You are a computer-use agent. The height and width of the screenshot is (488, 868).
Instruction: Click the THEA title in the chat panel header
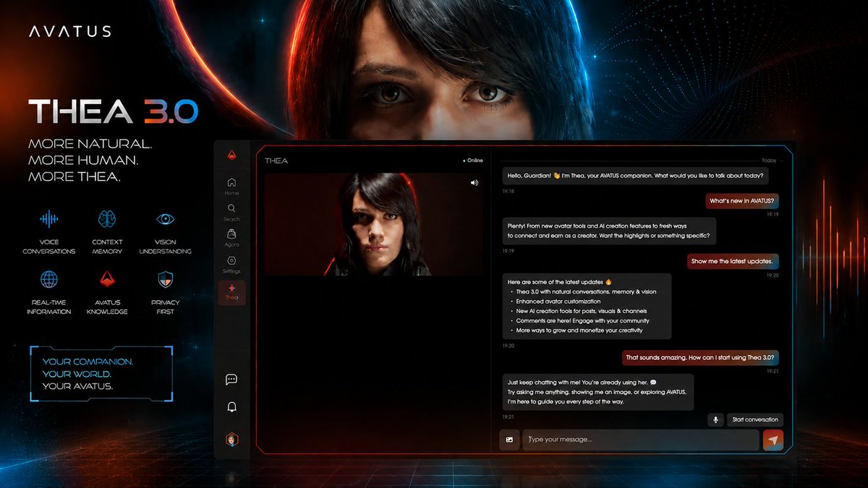pos(276,160)
